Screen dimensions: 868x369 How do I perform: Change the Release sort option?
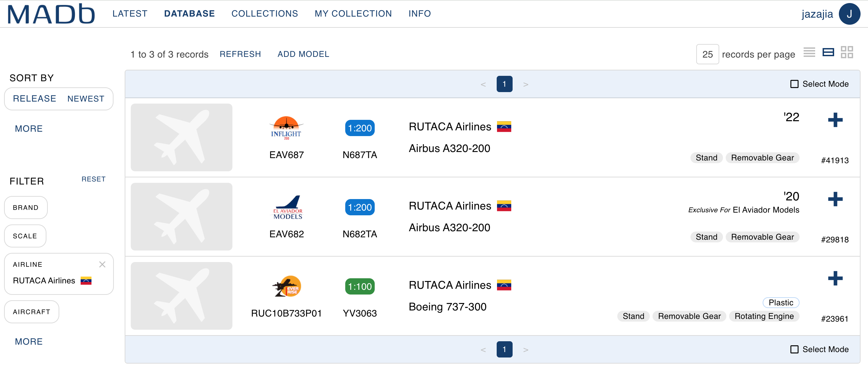coord(35,99)
